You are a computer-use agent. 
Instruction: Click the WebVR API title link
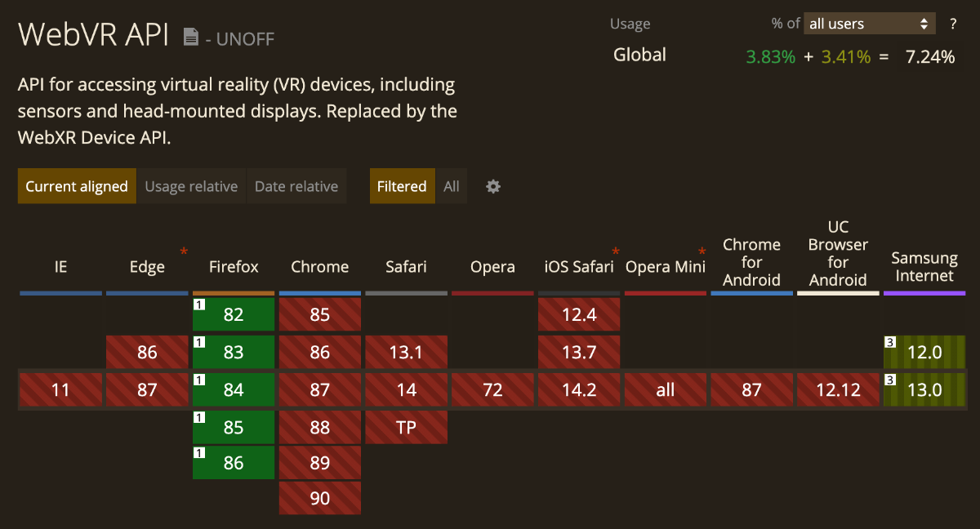[93, 34]
